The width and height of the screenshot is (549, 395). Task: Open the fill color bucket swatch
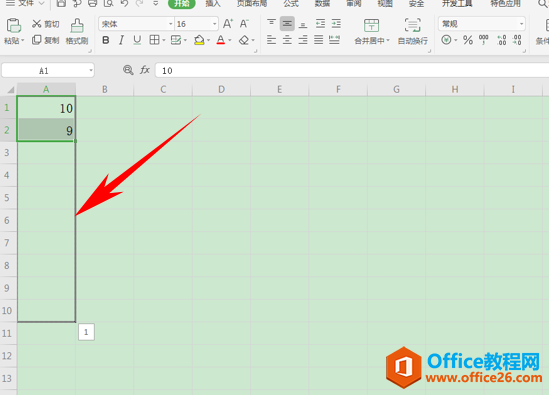199,40
